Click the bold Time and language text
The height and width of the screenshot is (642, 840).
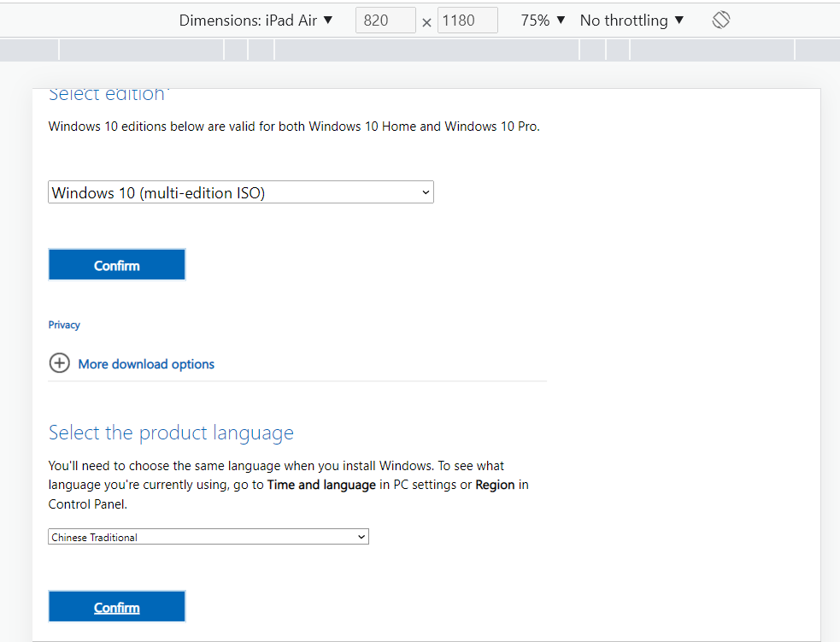pos(321,485)
